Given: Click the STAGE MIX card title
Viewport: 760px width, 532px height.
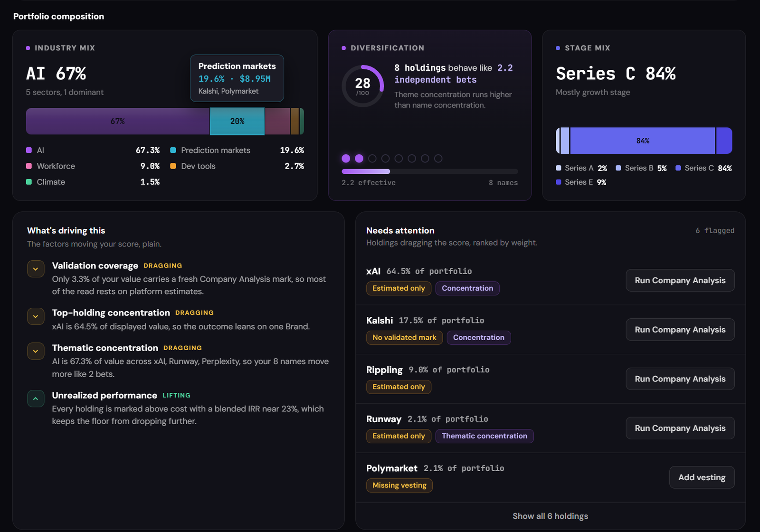Looking at the screenshot, I should pos(588,48).
